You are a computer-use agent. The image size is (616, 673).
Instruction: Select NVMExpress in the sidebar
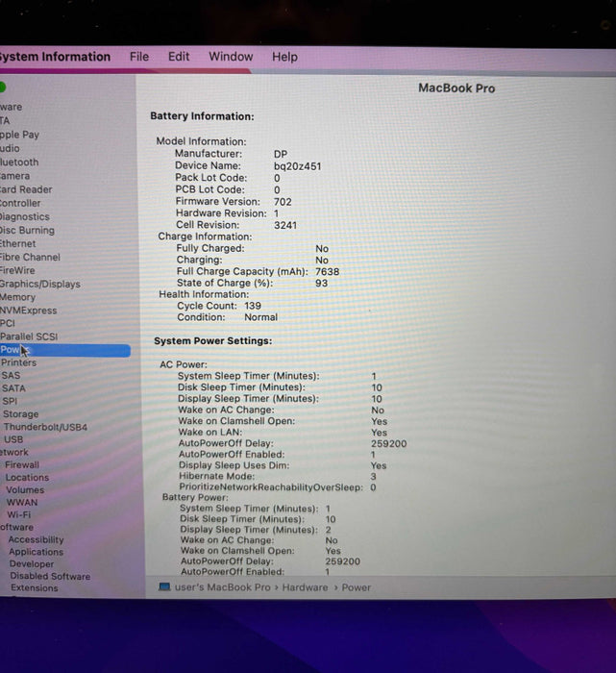click(x=28, y=311)
